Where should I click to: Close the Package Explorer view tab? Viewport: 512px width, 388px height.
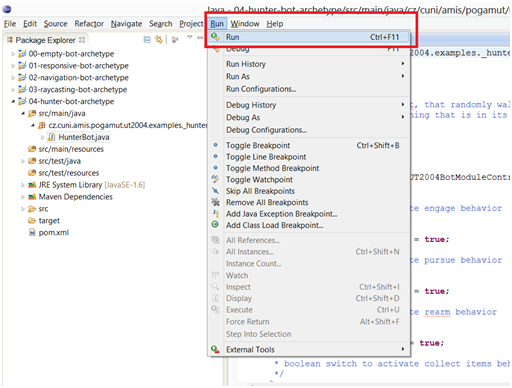tap(82, 40)
